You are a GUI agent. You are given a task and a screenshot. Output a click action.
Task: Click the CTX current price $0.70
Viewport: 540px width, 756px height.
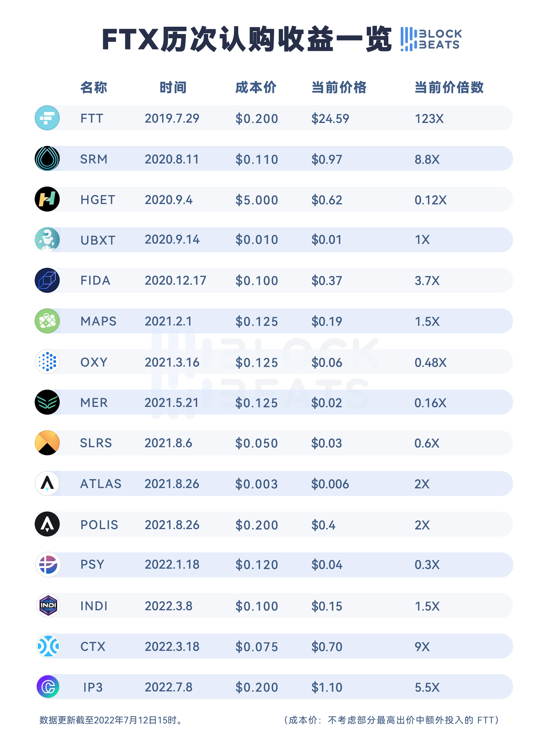click(326, 647)
